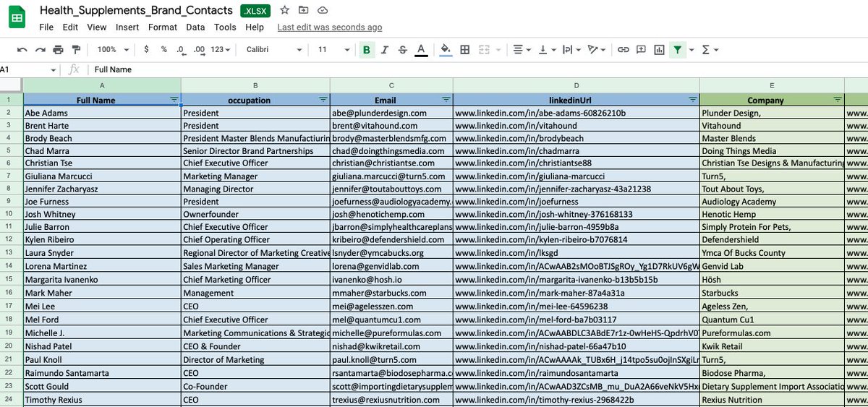Screen dimensions: 868x407
Task: Click the formula bar with Full Name
Action: [477, 69]
